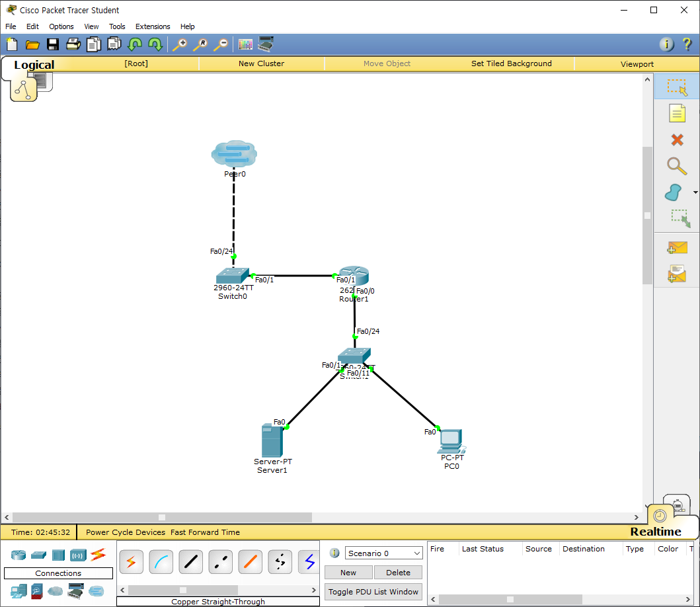This screenshot has height=607, width=700.
Task: Click the cable list scroll right arrow
Action: tap(313, 590)
